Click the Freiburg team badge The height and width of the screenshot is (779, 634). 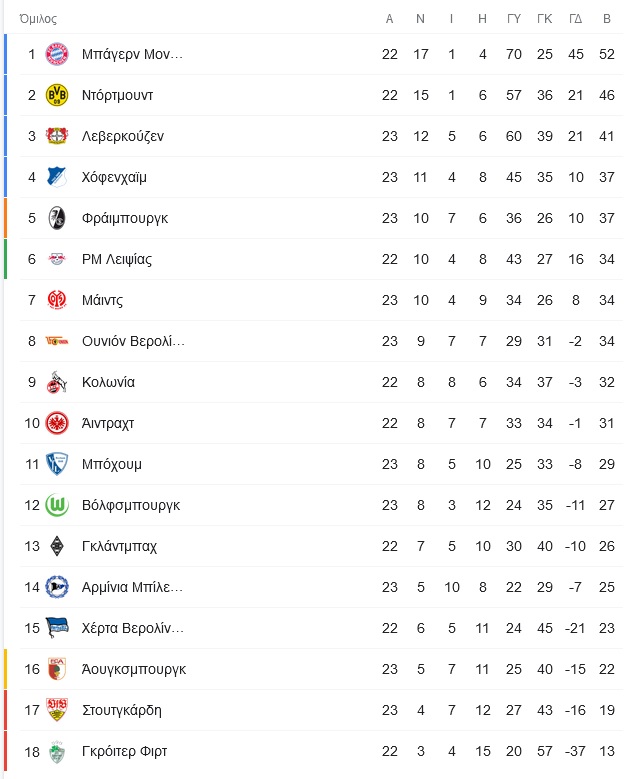57,218
